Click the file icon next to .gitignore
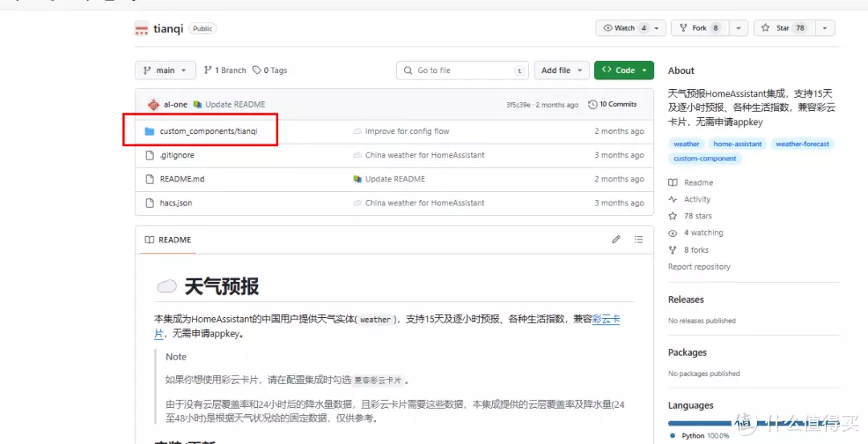Image resolution: width=868 pixels, height=444 pixels. pyautogui.click(x=149, y=156)
